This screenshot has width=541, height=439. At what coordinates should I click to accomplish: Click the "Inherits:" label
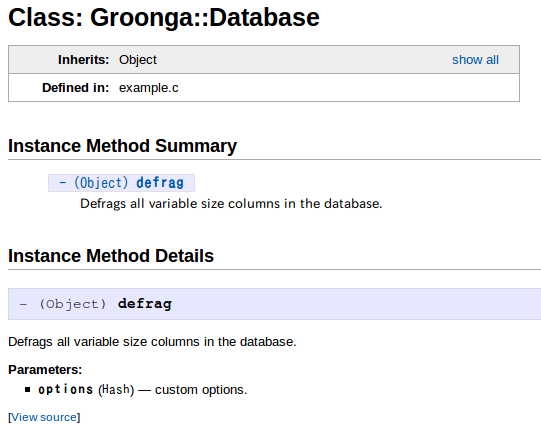tap(83, 60)
